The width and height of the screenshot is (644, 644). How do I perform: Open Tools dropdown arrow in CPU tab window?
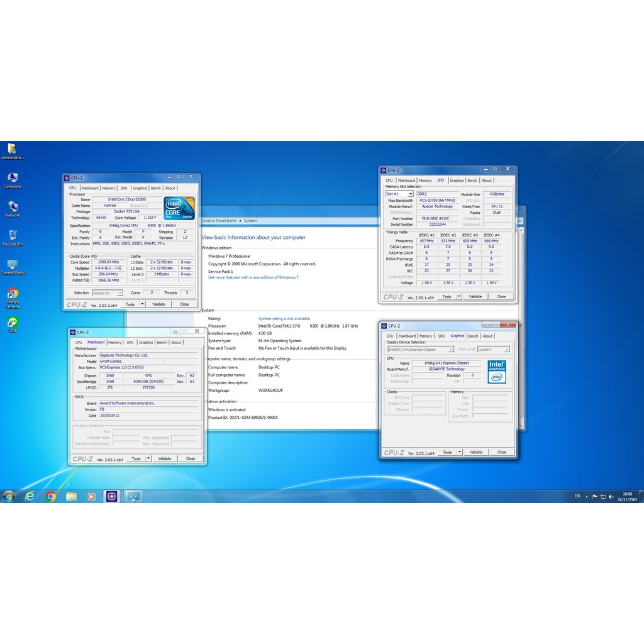142,304
